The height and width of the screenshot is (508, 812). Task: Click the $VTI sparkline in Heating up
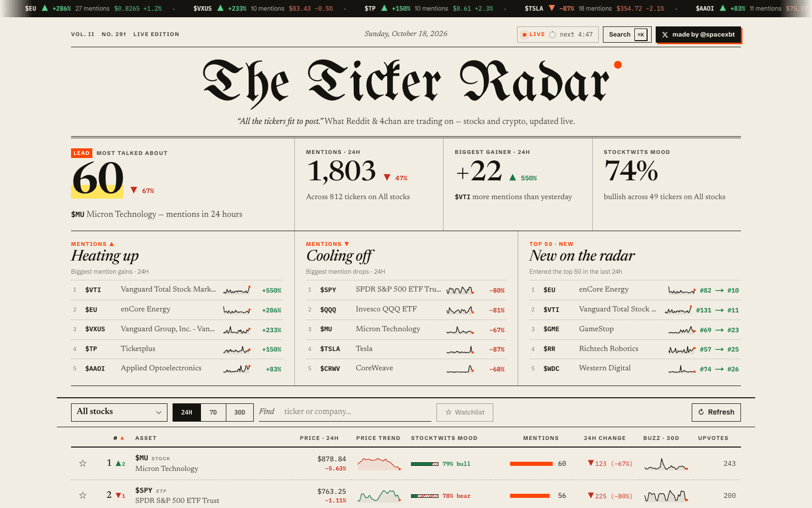237,290
